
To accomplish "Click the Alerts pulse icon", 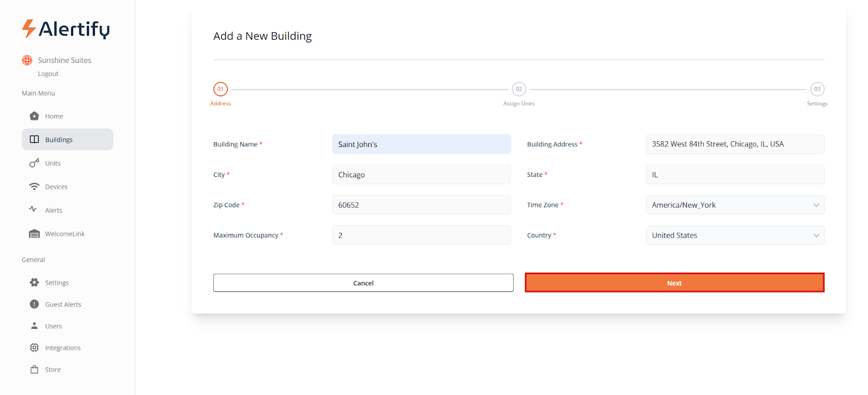I will [x=33, y=209].
